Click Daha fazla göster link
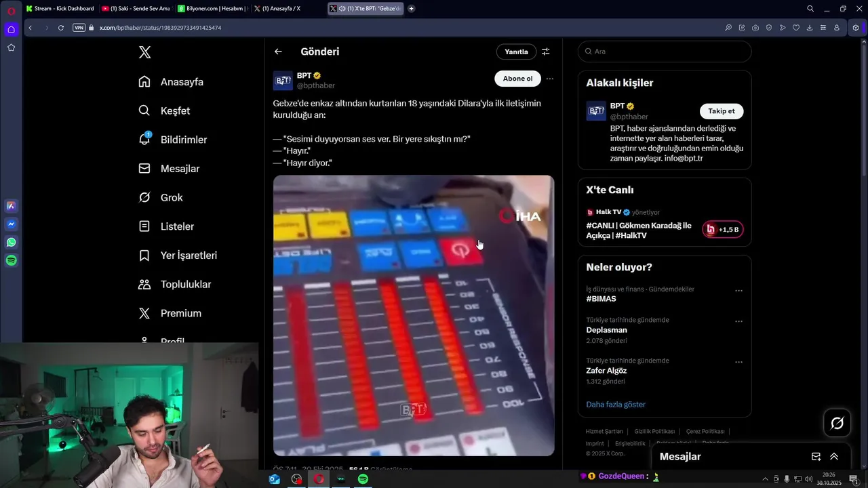This screenshot has width=868, height=488. point(616,405)
